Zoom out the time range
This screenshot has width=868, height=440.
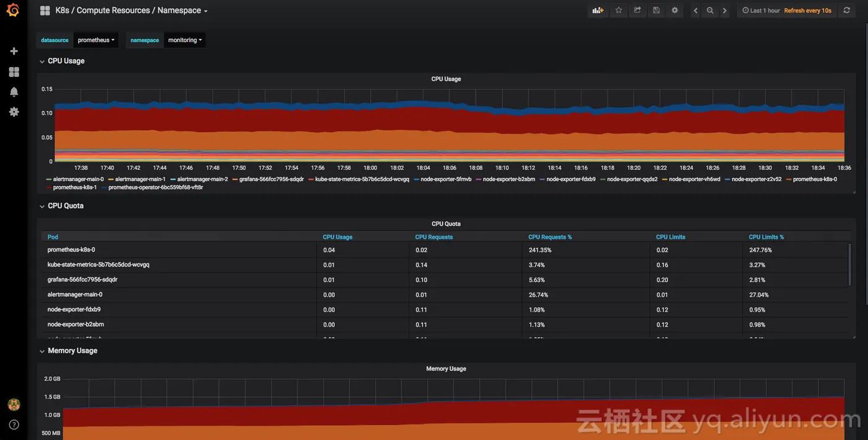pyautogui.click(x=710, y=11)
